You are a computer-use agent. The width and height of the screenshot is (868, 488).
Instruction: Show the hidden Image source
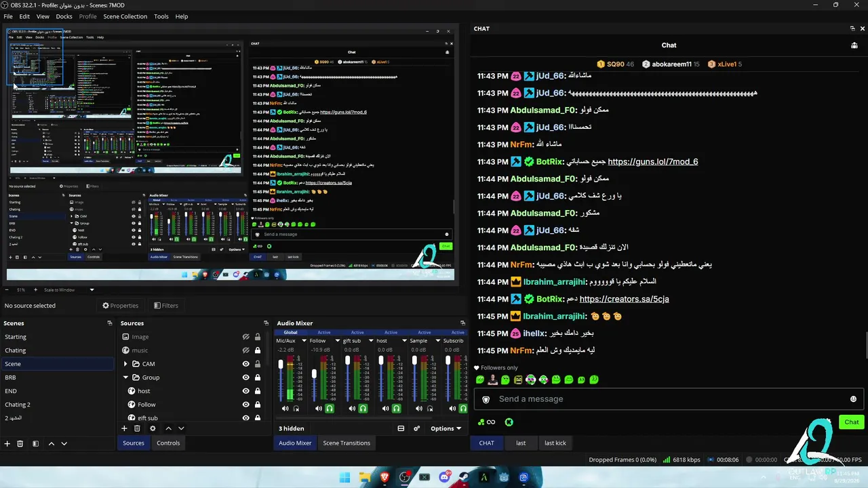[246, 337]
